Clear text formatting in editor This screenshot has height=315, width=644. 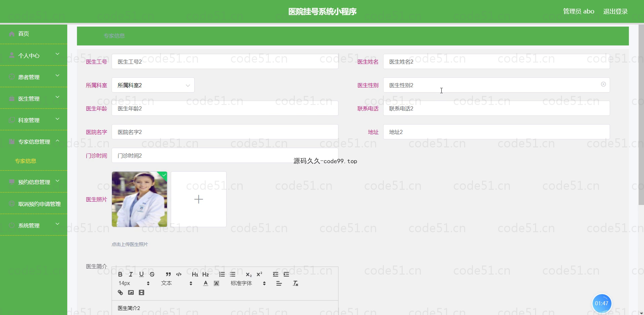295,283
